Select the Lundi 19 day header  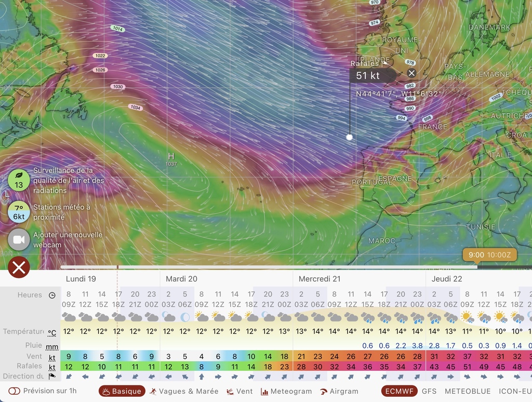point(81,279)
